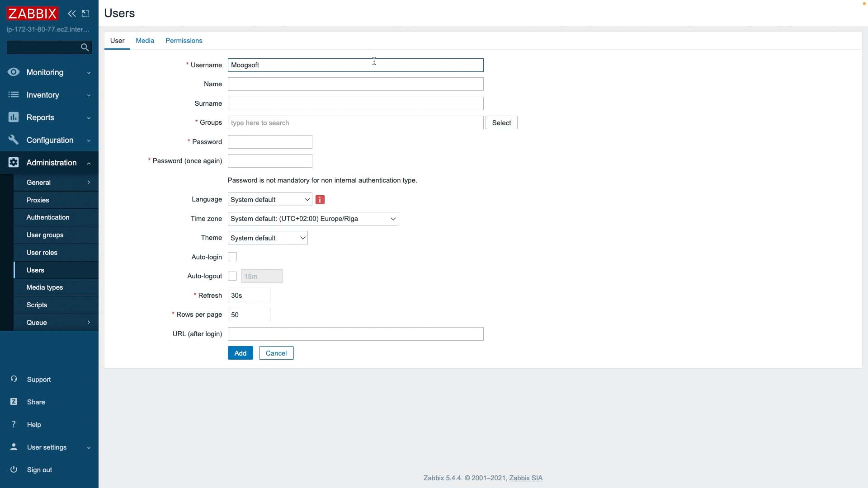The image size is (868, 488).
Task: Select Theme system default dropdown
Action: point(267,237)
